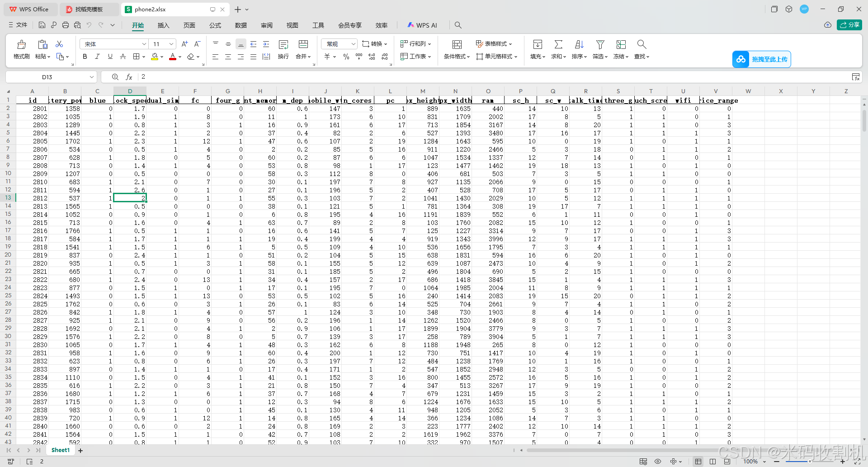Viewport: 868px width, 467px height.
Task: Click the Format Painter brush icon
Action: coord(21,44)
